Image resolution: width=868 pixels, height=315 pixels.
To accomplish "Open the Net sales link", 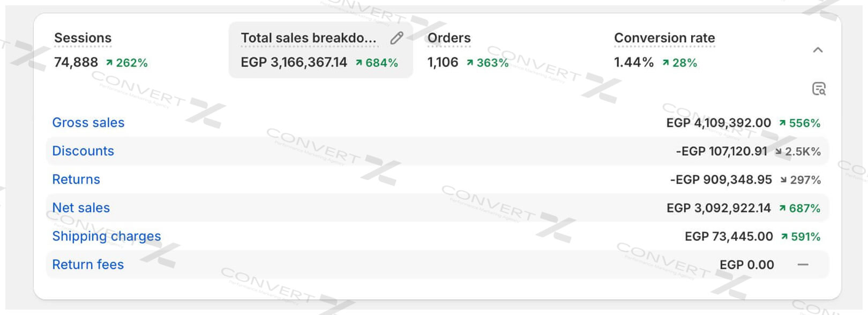I will (81, 208).
